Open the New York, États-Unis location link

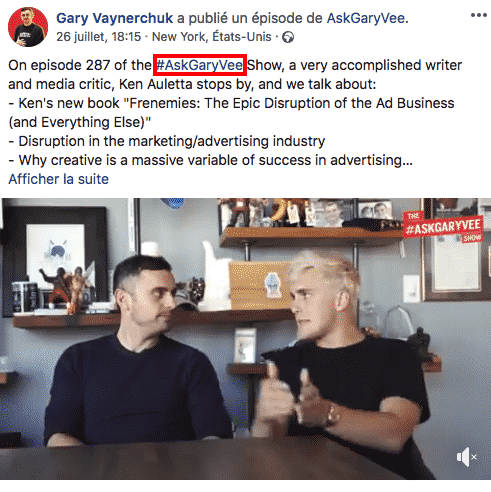click(x=212, y=37)
